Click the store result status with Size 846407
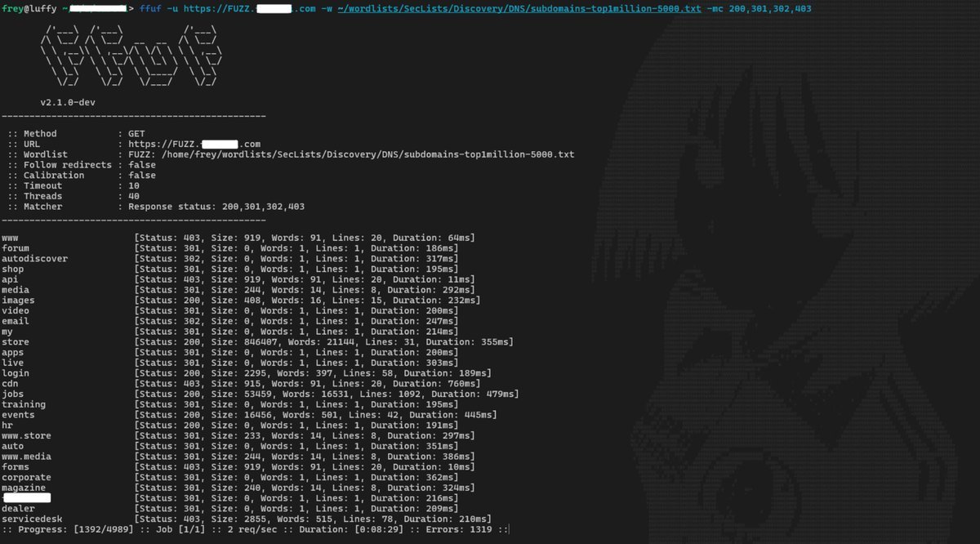The width and height of the screenshot is (980, 544). tap(326, 342)
